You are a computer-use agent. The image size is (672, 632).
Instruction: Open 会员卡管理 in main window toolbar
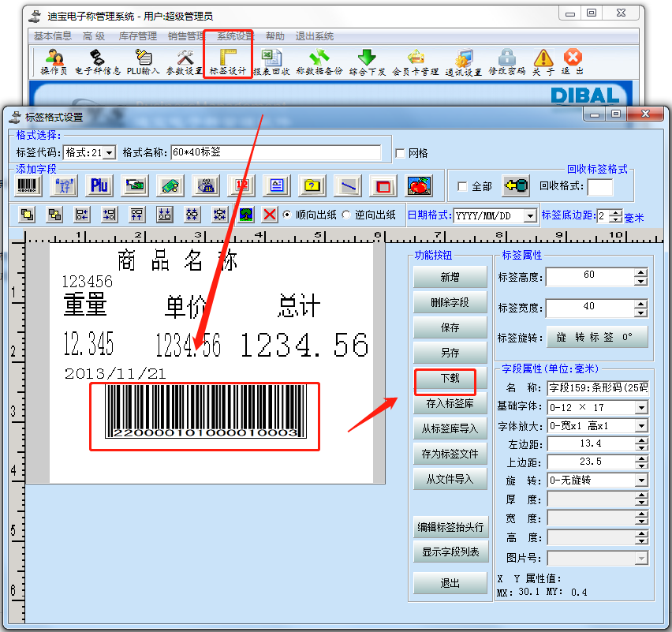coord(416,62)
